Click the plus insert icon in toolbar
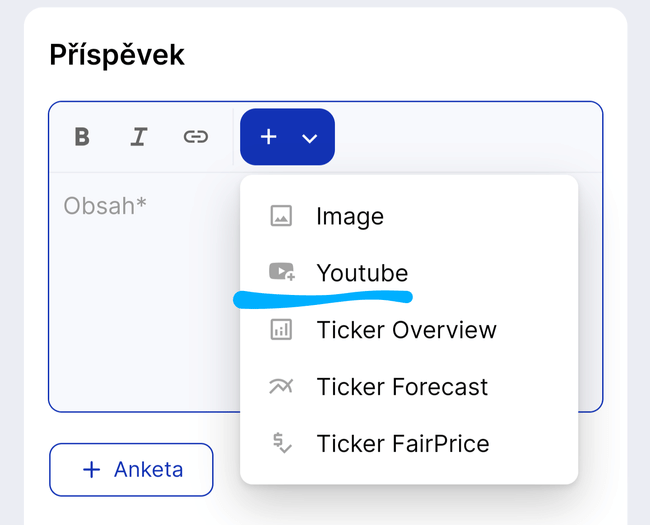This screenshot has height=525, width=650. coord(268,137)
